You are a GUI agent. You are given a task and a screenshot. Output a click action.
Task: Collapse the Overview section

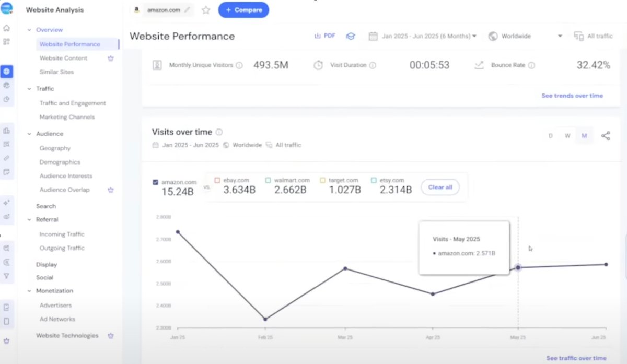[29, 30]
